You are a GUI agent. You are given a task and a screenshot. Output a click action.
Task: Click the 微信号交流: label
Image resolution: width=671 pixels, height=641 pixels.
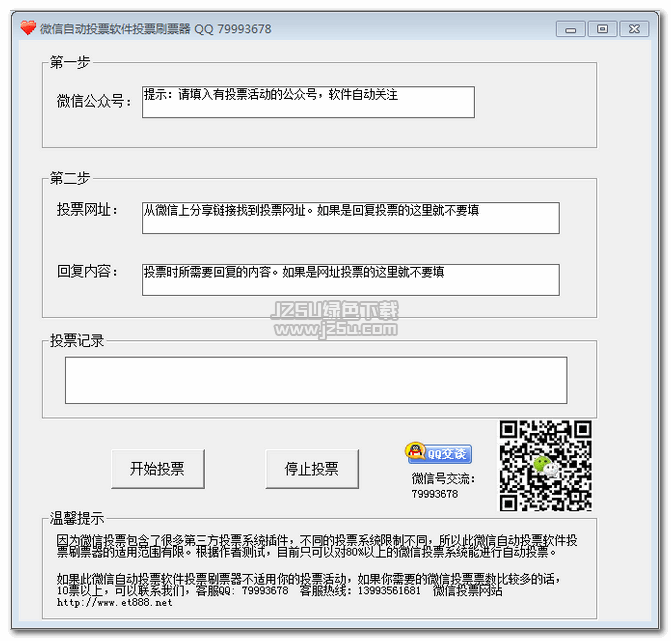[443, 479]
